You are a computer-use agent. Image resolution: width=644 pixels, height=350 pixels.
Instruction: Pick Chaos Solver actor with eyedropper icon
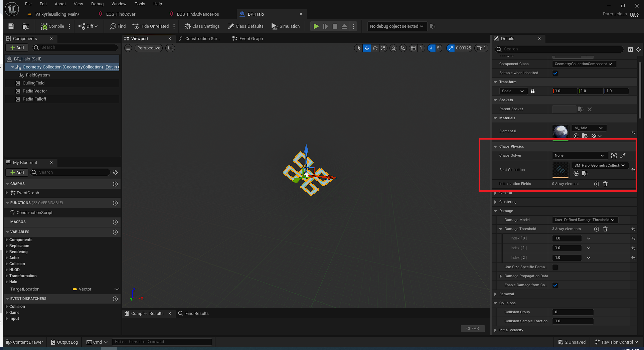click(x=623, y=156)
